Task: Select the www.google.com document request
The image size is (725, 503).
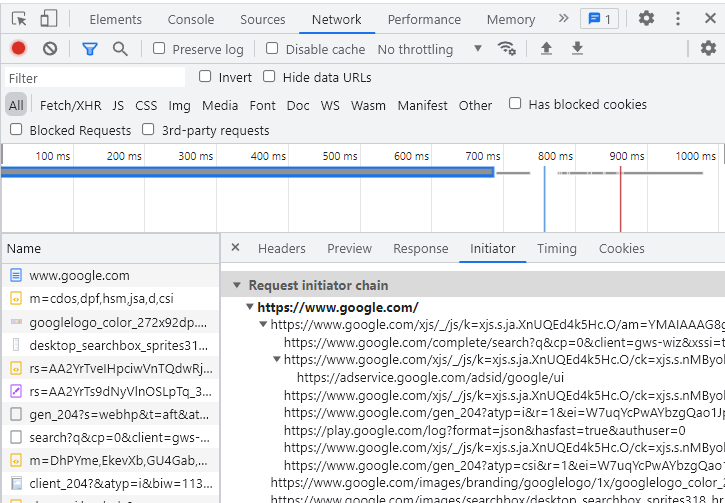Action: point(111,276)
